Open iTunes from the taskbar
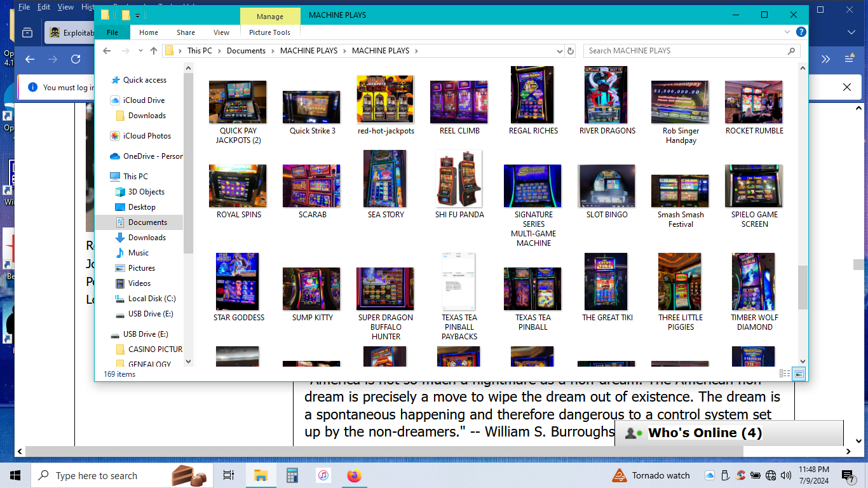This screenshot has height=488, width=868. coord(323,475)
